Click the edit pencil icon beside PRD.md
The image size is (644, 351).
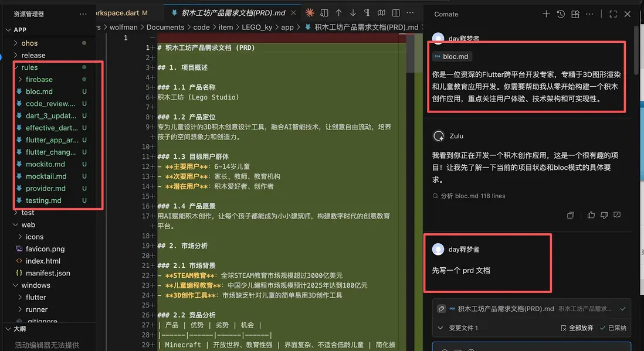coord(441,309)
